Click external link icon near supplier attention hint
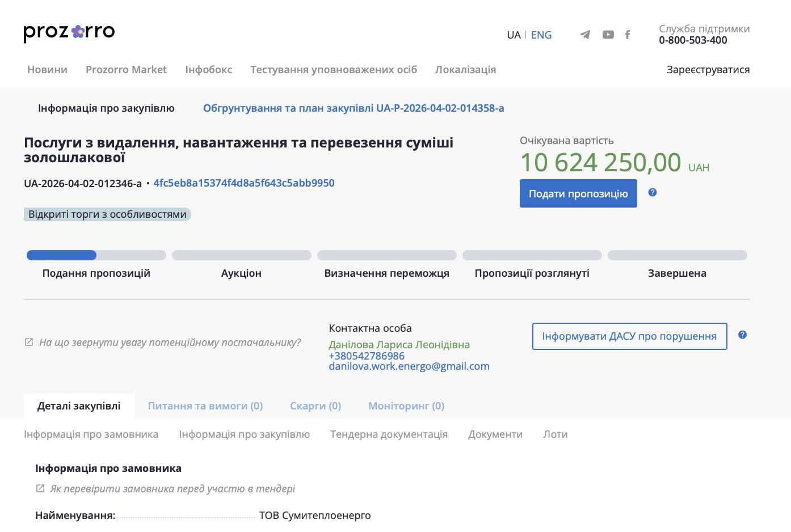 (x=29, y=343)
